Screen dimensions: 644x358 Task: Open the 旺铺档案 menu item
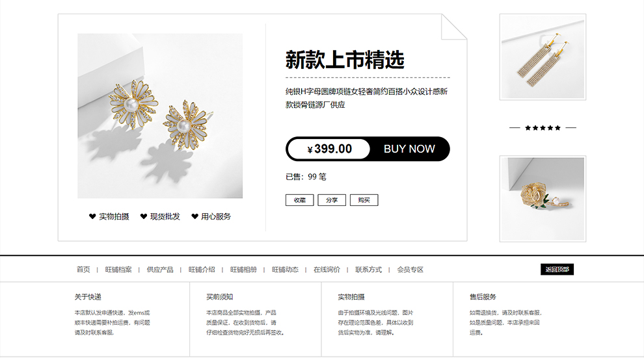pos(118,270)
